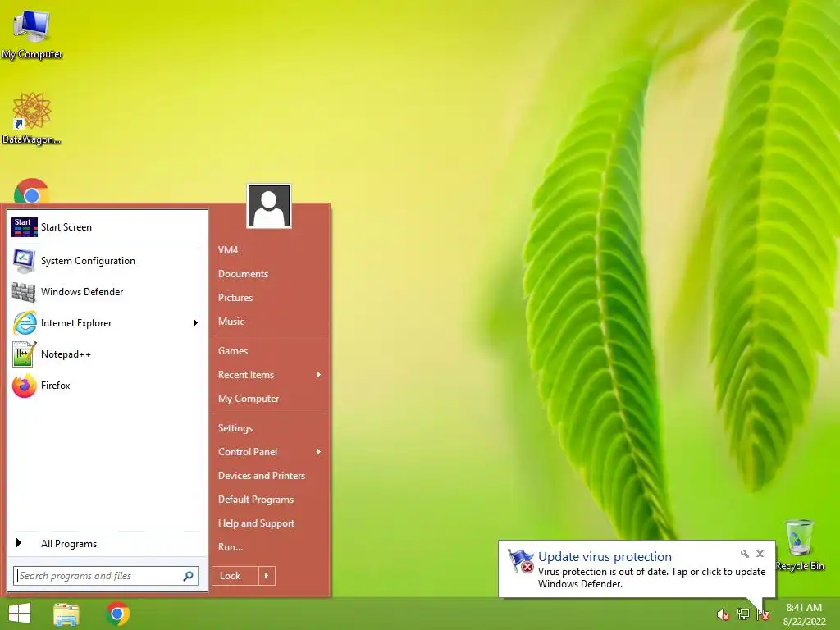Image resolution: width=840 pixels, height=630 pixels.
Task: Open Devices and Printers
Action: click(262, 476)
